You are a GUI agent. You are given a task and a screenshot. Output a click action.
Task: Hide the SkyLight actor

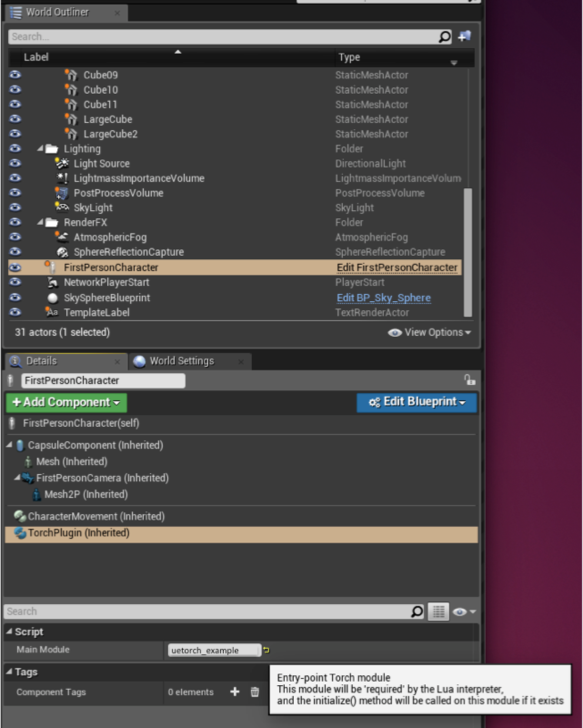coord(15,207)
